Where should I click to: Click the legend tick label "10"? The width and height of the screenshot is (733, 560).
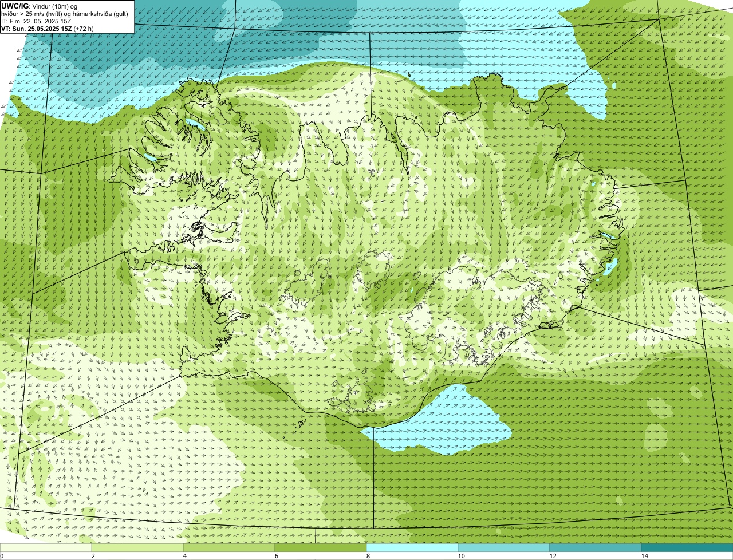coord(461,556)
